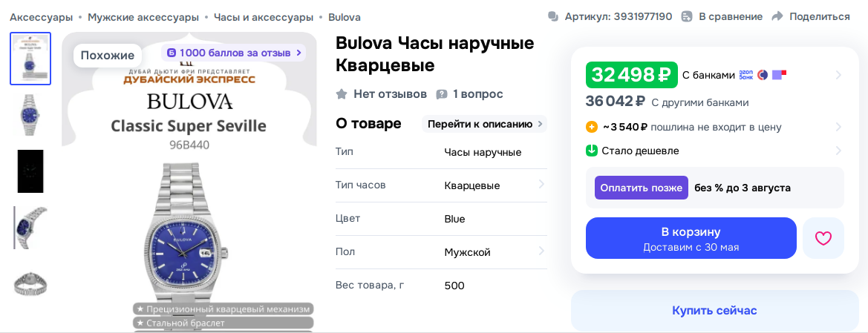Viewport: 868px width, 333px height.
Task: Click the purple Б points badge icon
Action: (x=172, y=53)
